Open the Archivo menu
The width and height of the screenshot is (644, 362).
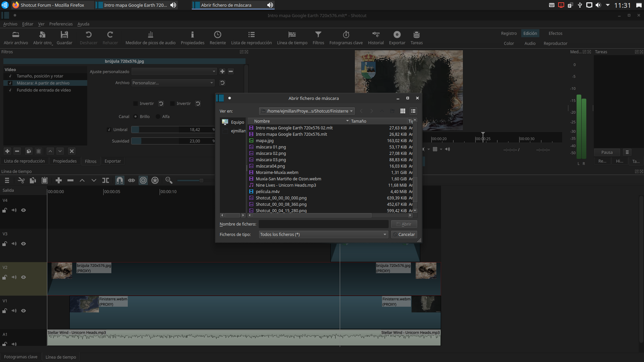[10, 24]
